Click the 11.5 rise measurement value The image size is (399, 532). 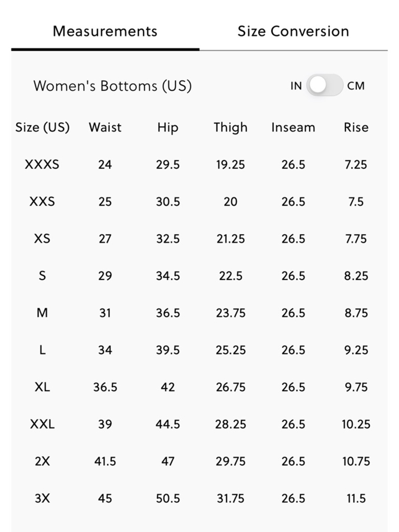[x=356, y=498]
